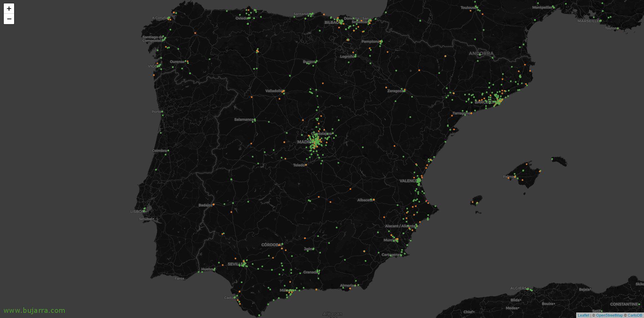Click the orange marker next to Badajoz
This screenshot has width=644, height=318.
[214, 204]
